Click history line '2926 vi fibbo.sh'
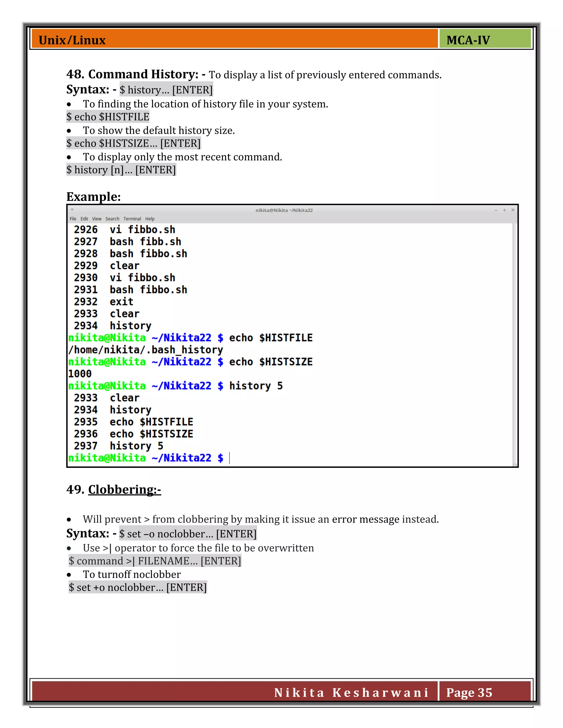Screen dimensions: 563x728 tap(125, 230)
